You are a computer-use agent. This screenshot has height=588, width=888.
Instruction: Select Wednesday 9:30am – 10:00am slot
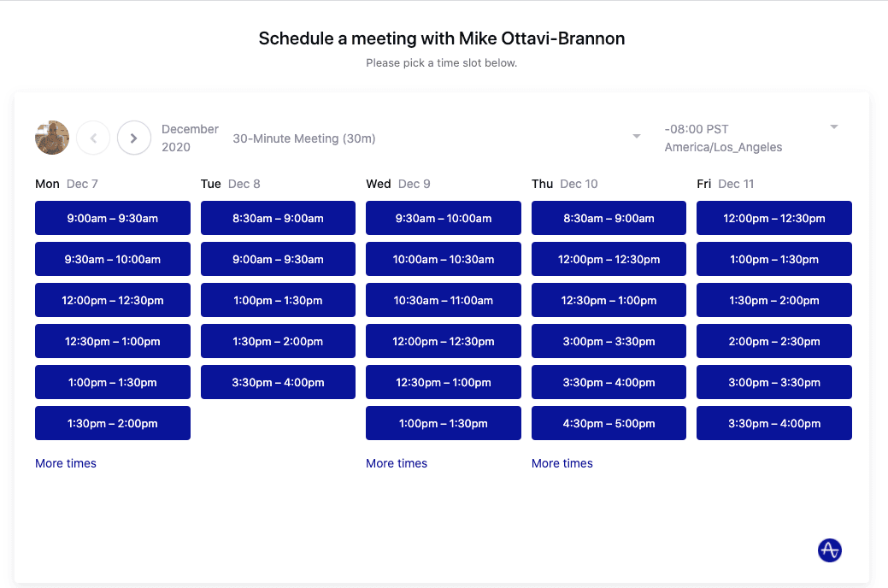pyautogui.click(x=443, y=218)
